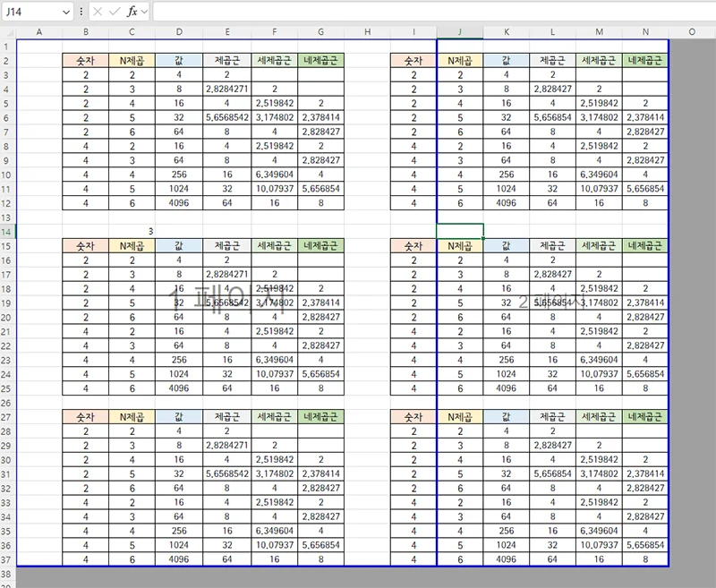Image resolution: width=716 pixels, height=588 pixels.
Task: Expand the chevron beside the fx icon
Action: 144,12
